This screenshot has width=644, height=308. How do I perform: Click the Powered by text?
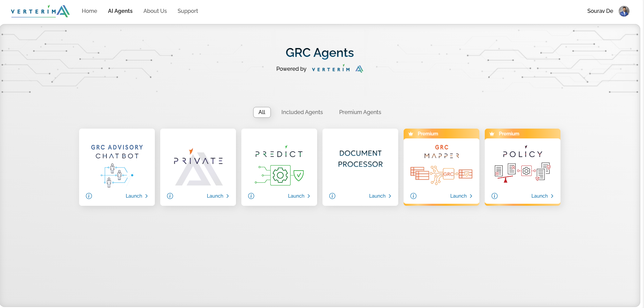point(291,69)
